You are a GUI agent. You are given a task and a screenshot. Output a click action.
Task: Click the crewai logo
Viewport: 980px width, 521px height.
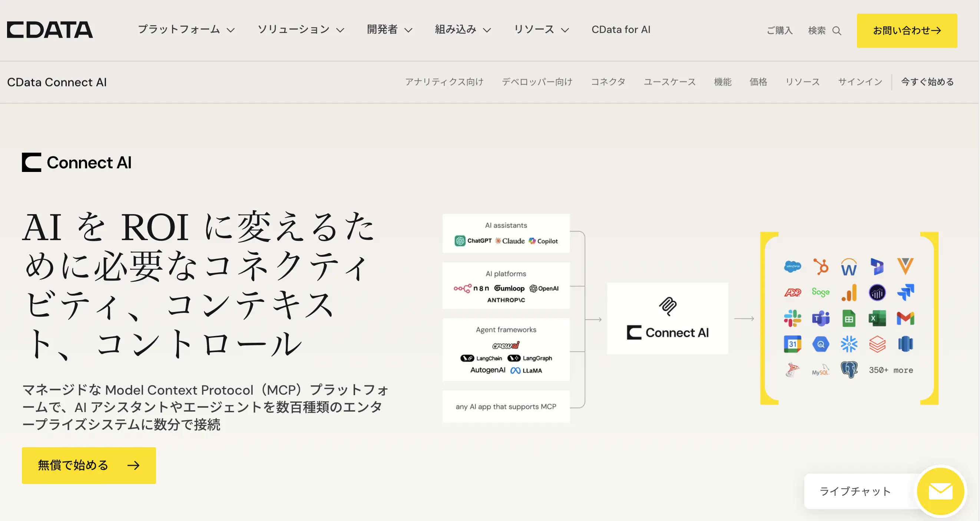pos(506,345)
